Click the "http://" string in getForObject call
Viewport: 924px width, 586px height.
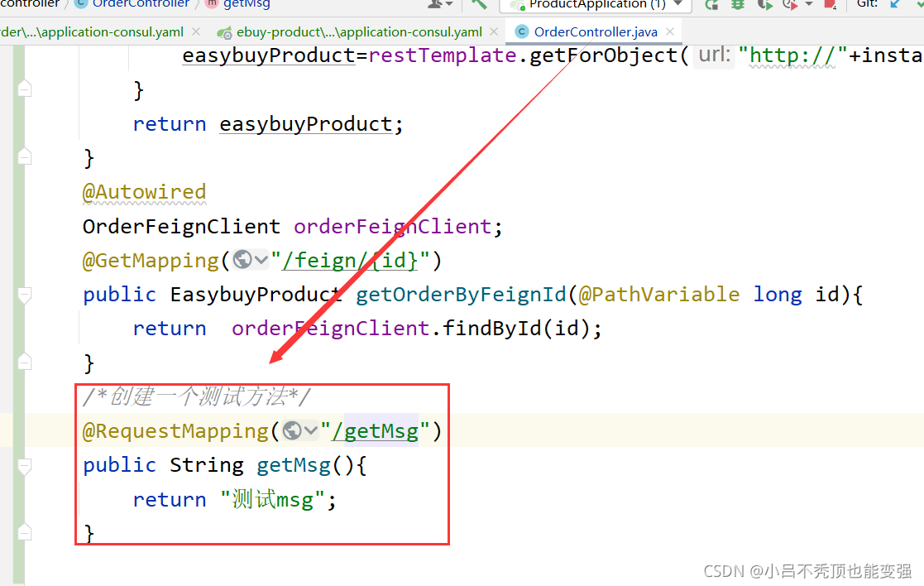[x=792, y=55]
